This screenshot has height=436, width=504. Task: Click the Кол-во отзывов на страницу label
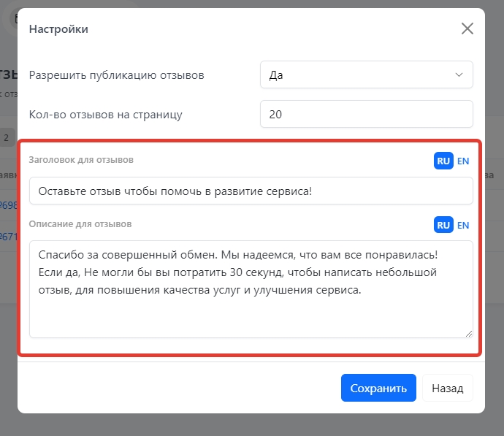(x=105, y=114)
